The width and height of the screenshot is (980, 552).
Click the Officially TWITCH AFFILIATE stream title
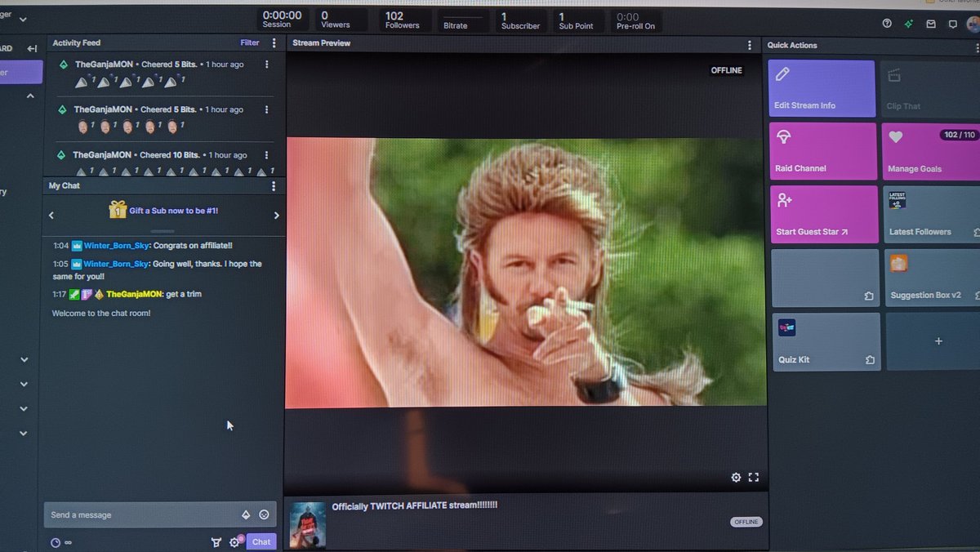(x=415, y=506)
